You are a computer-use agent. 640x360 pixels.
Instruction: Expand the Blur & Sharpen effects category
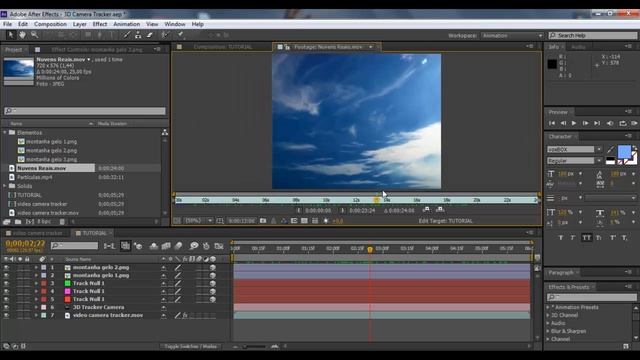pos(548,331)
